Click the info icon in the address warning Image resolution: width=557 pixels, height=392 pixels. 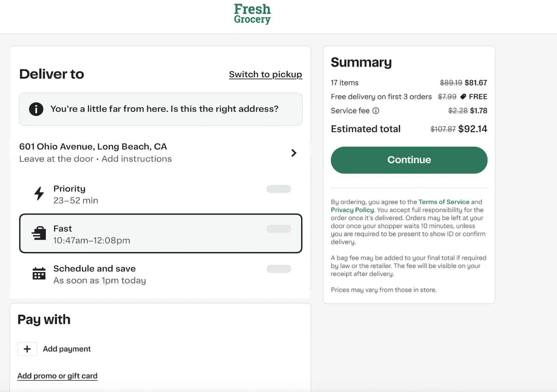(x=36, y=109)
